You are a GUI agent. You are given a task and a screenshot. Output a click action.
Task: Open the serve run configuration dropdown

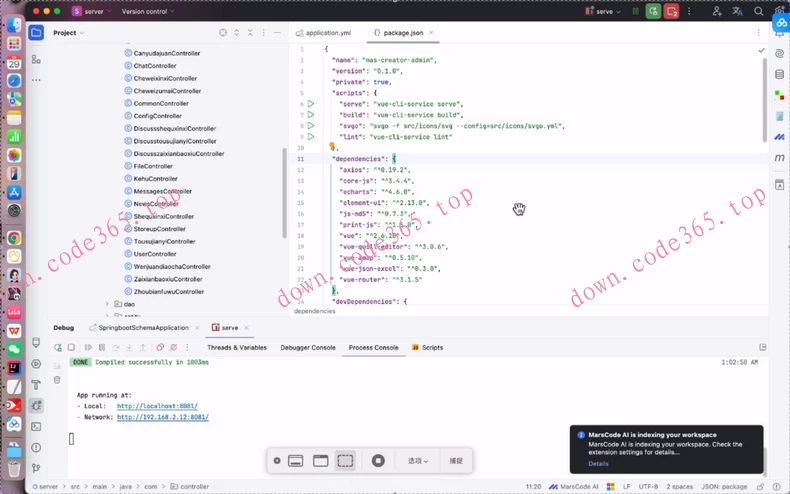[x=603, y=11]
